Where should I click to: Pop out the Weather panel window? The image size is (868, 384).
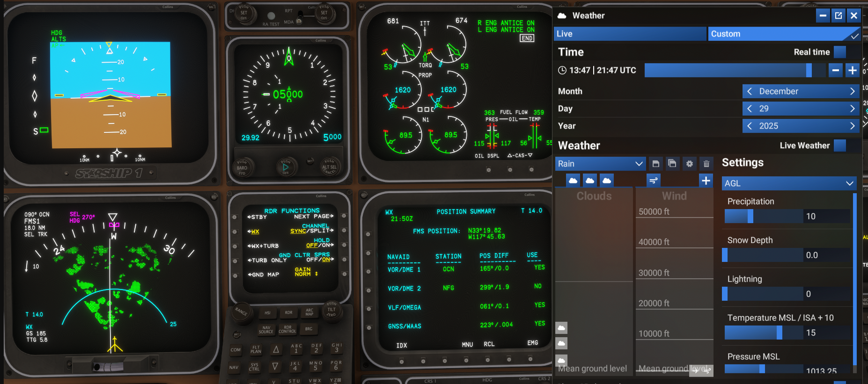click(x=839, y=15)
